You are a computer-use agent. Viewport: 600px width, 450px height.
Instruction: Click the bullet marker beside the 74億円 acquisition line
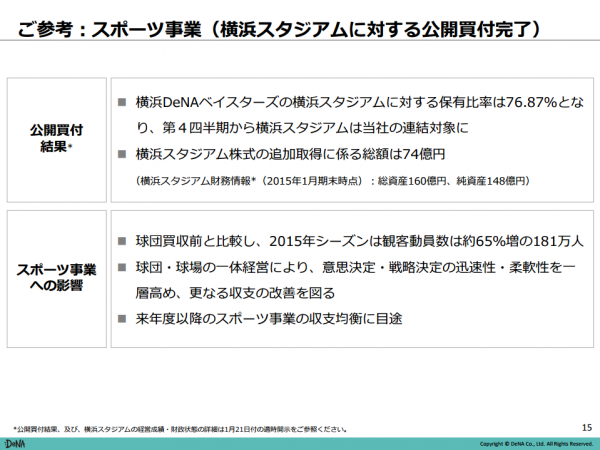coord(122,154)
